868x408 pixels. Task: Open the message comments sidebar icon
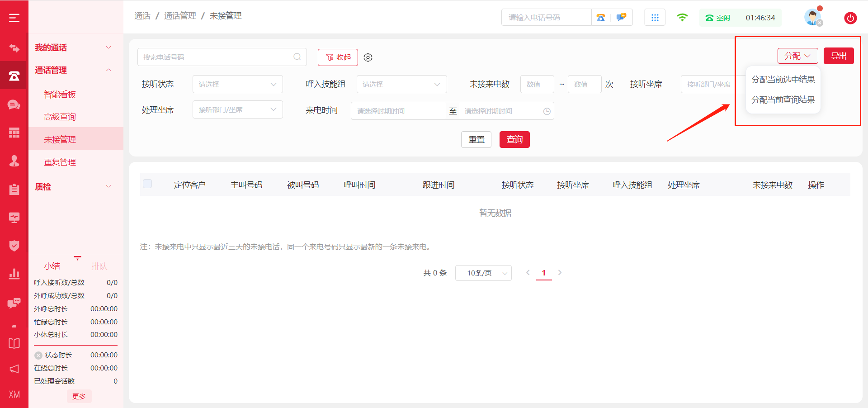point(14,303)
